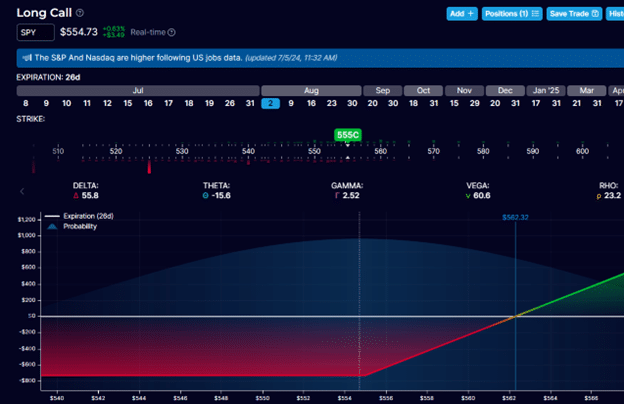Click the left chevron beside the greeks
624x404 pixels.
click(22, 191)
